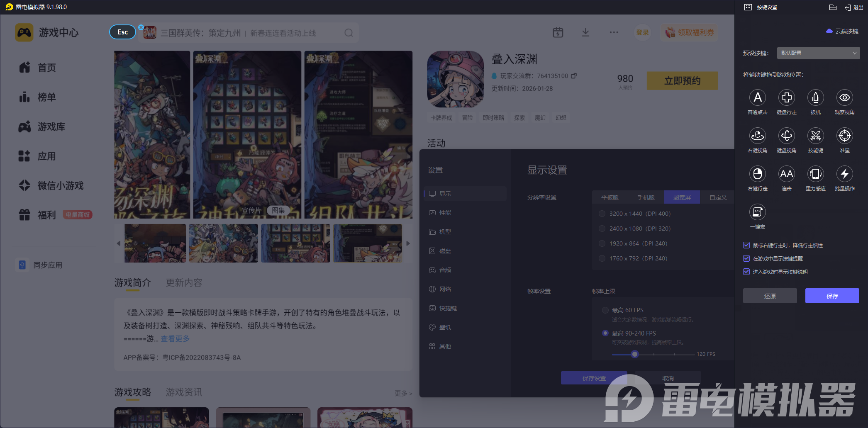This screenshot has height=428, width=868.
Task: Select the 最高 60 FPS radio option
Action: 605,310
